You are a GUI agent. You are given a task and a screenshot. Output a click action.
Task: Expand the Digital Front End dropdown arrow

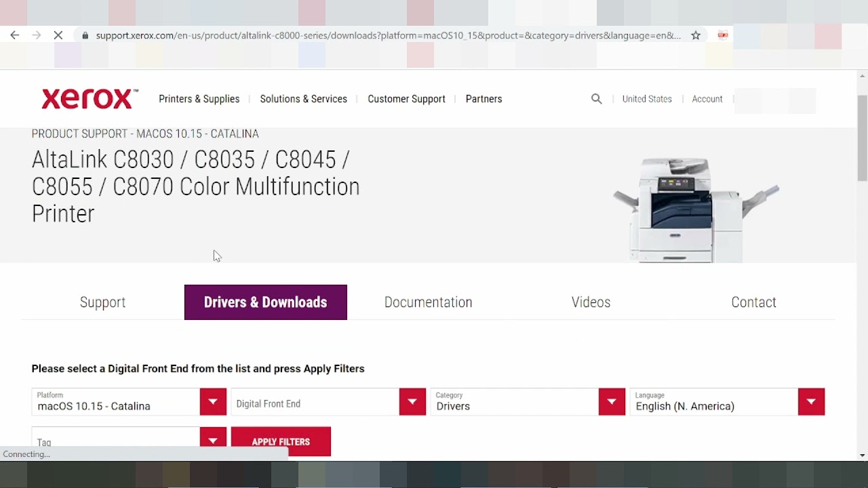click(412, 402)
